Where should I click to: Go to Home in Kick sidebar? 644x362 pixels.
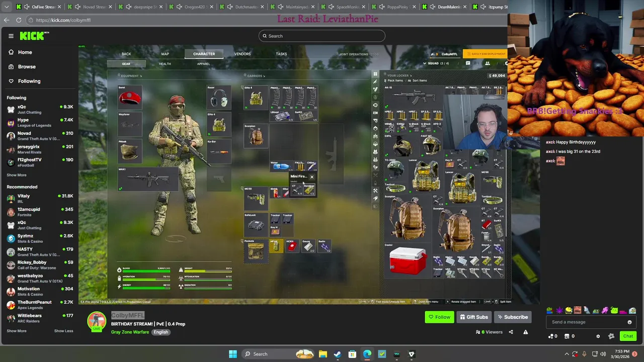click(x=20, y=52)
